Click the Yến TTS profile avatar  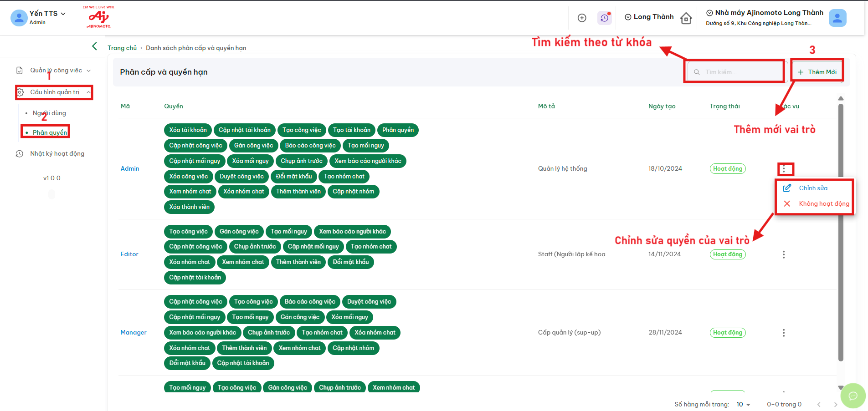click(19, 18)
